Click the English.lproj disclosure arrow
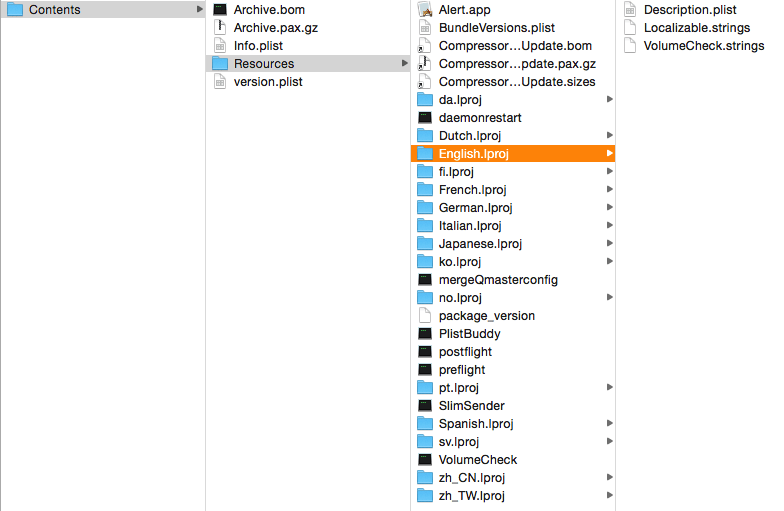Screen dimensions: 784x511 coord(610,153)
